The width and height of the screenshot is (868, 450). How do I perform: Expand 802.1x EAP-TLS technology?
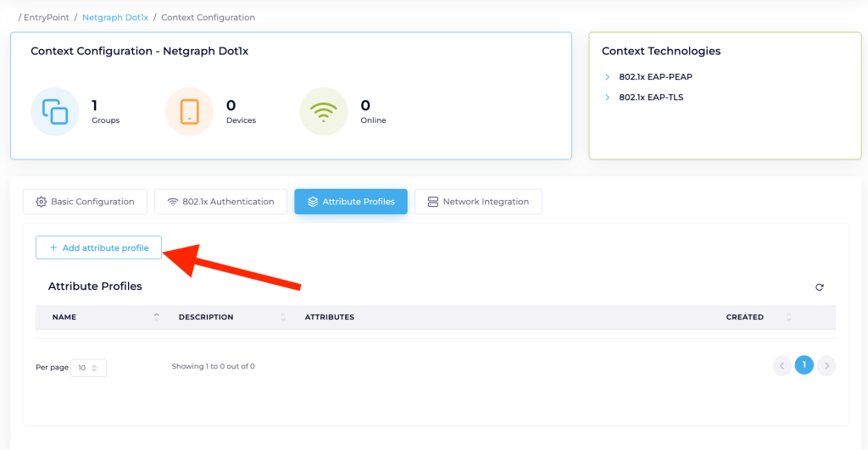click(x=607, y=97)
